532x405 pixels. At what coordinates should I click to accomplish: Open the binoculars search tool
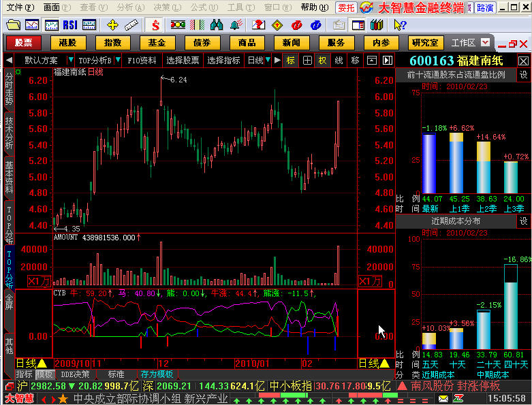tap(217, 25)
